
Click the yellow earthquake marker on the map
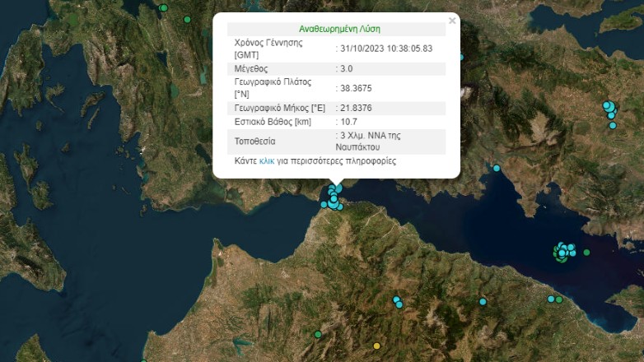click(x=376, y=346)
